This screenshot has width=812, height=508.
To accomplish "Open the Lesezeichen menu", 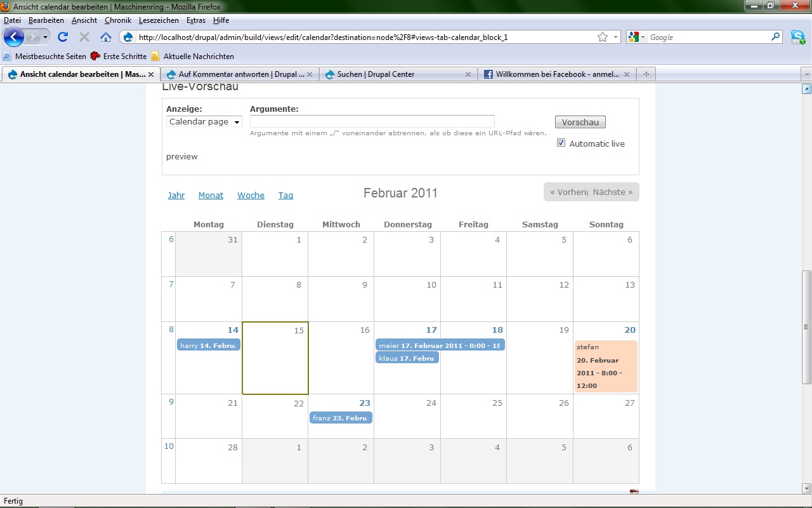I will click(159, 20).
